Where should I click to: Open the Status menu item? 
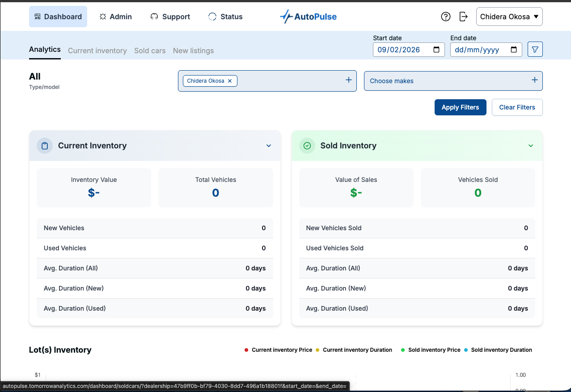click(226, 17)
